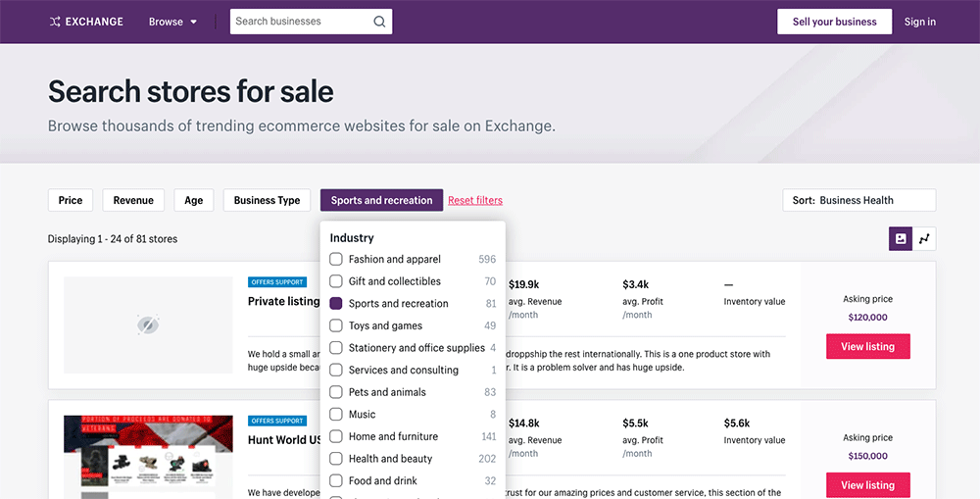Click the hidden image placeholder icon
The width and height of the screenshot is (980, 499).
pos(148,324)
